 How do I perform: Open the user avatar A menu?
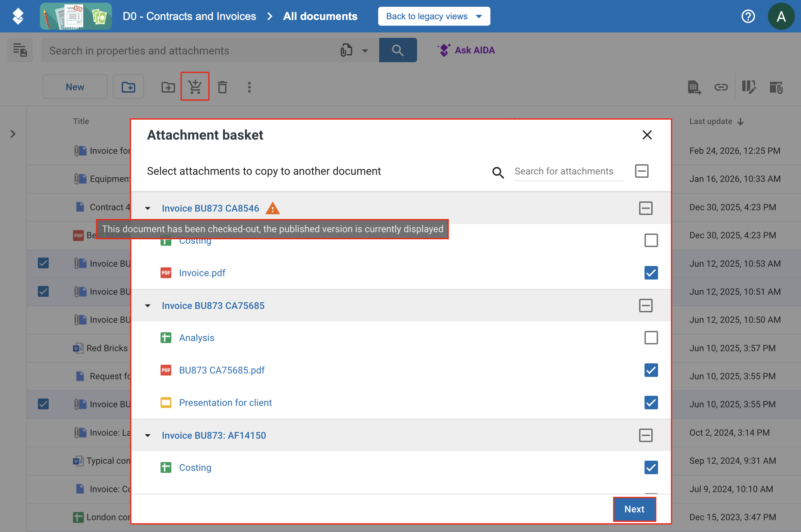pyautogui.click(x=781, y=16)
